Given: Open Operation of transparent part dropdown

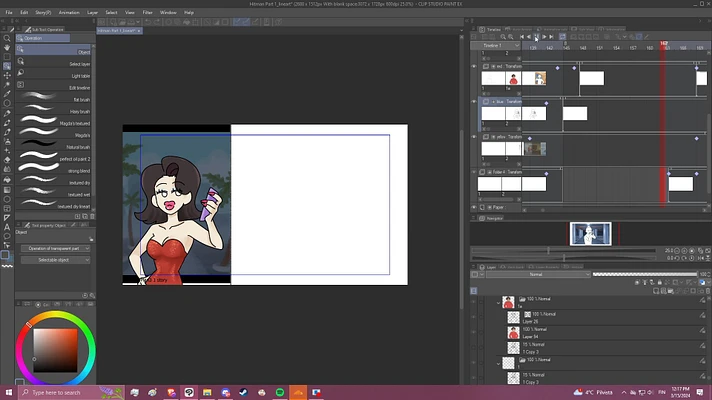Looking at the screenshot, I should coord(55,248).
